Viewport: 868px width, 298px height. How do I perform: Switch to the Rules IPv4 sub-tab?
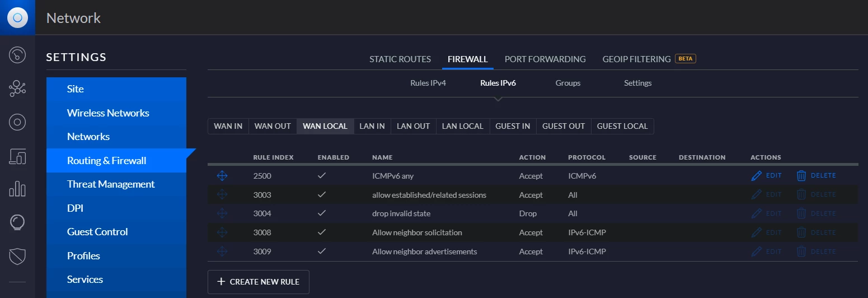point(428,83)
